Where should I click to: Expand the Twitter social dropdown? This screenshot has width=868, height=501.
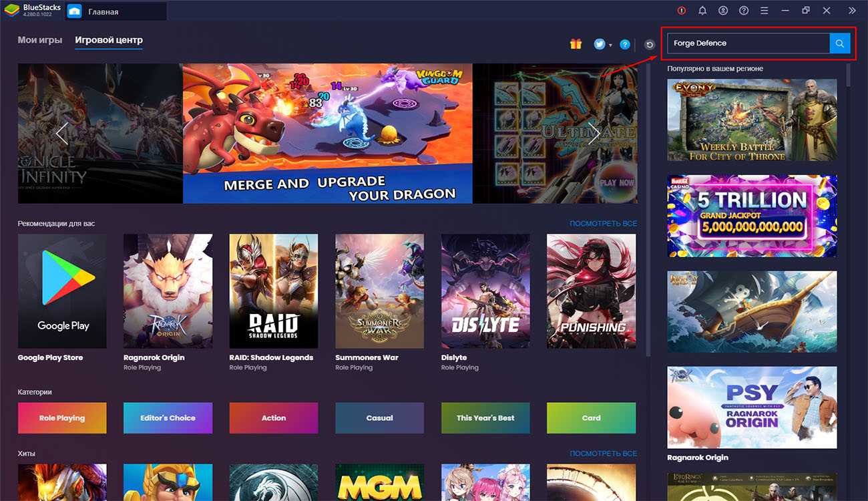[602, 44]
